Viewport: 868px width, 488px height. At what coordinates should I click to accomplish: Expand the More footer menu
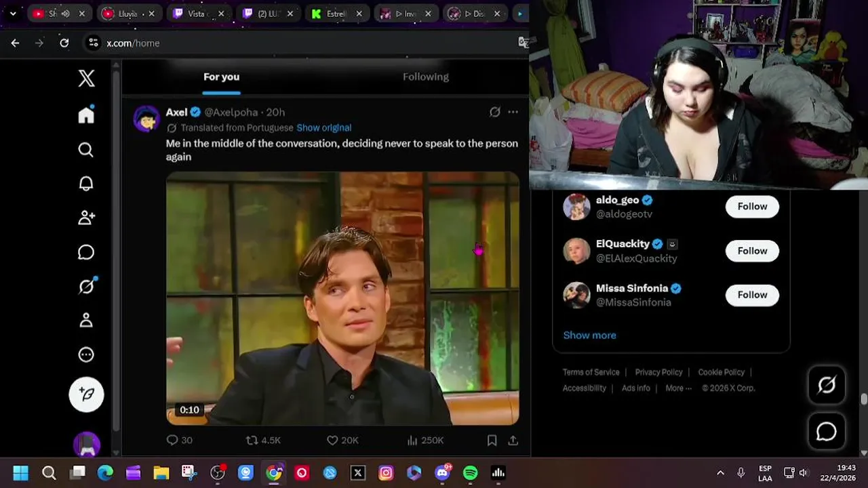pyautogui.click(x=678, y=388)
